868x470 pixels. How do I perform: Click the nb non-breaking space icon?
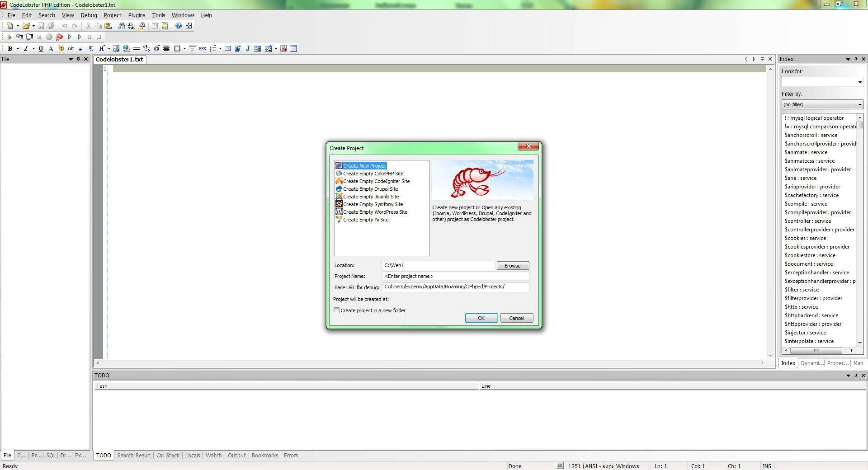pyautogui.click(x=71, y=48)
